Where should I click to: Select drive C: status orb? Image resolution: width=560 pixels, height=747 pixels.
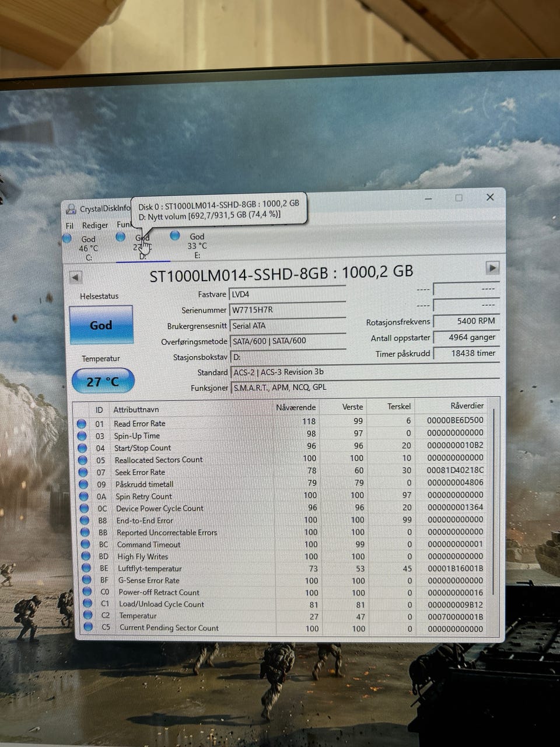[67, 238]
